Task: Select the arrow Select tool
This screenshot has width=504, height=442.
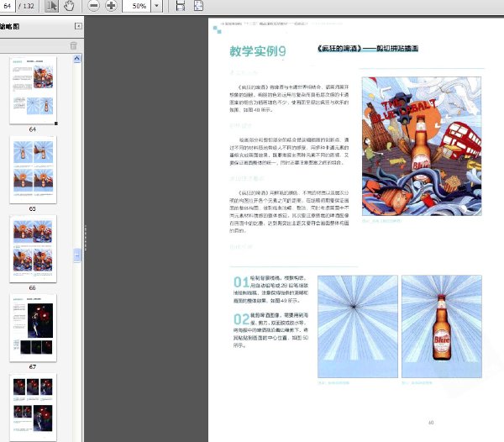Action: pyautogui.click(x=51, y=6)
